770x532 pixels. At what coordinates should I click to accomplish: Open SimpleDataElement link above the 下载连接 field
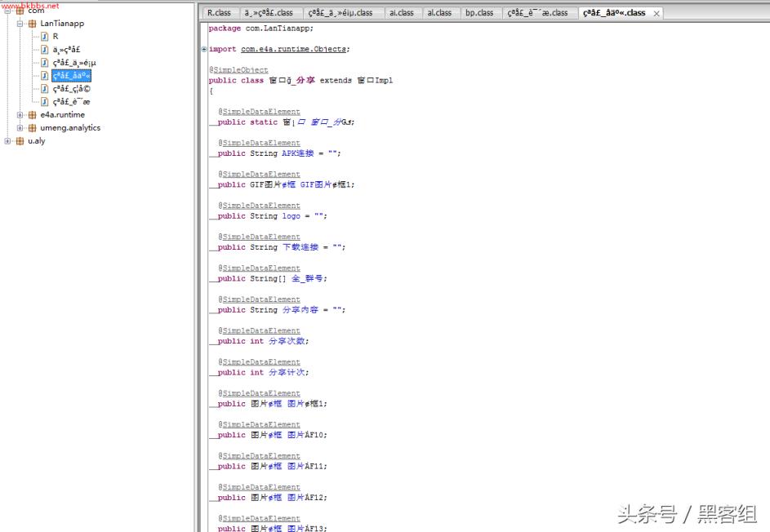pos(261,237)
